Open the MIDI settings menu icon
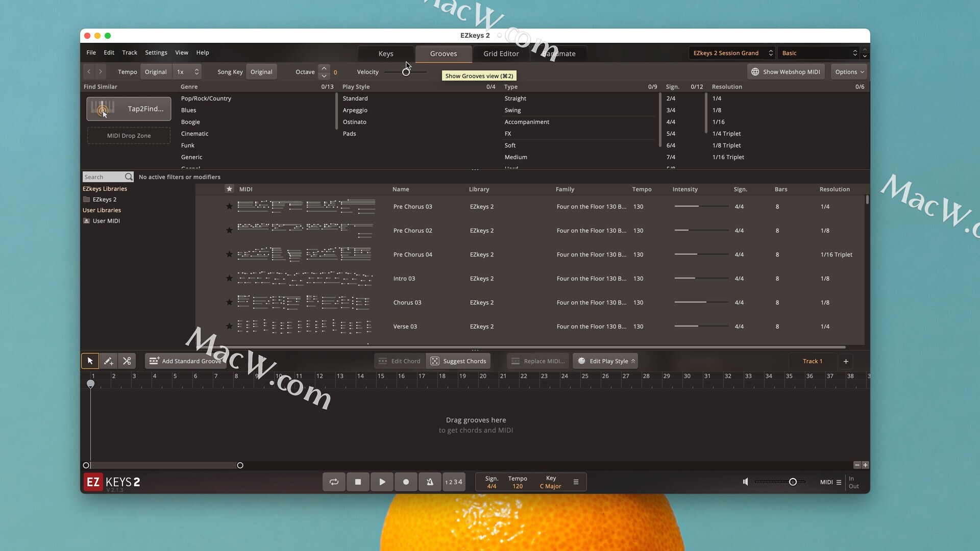The image size is (980, 551). (x=839, y=482)
